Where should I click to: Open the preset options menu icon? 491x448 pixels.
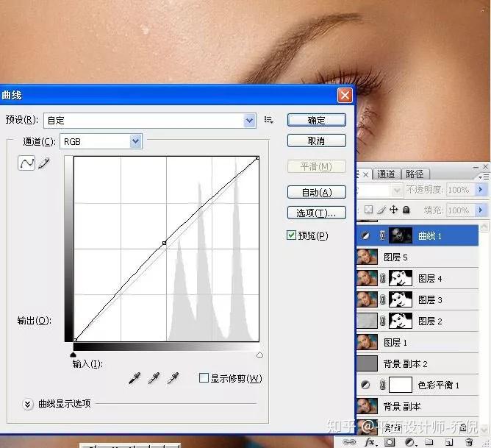(269, 120)
